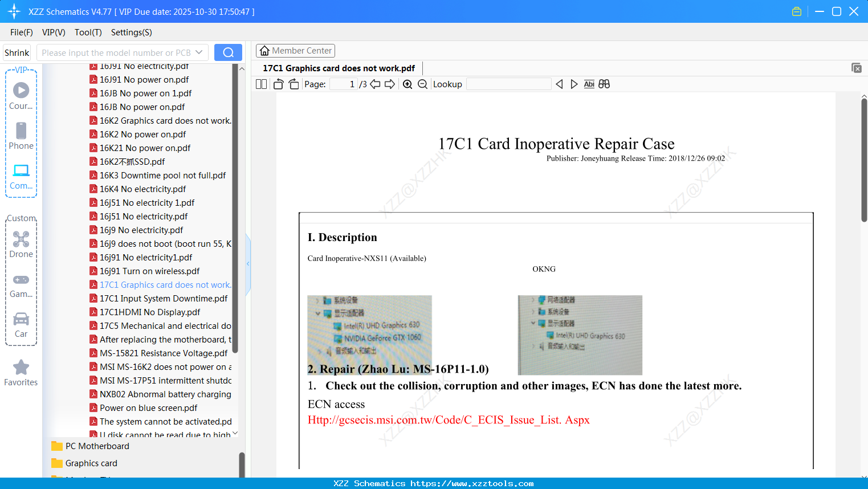Rotate the page clockwise
Viewport: 868px width, 489px height.
[x=294, y=84]
